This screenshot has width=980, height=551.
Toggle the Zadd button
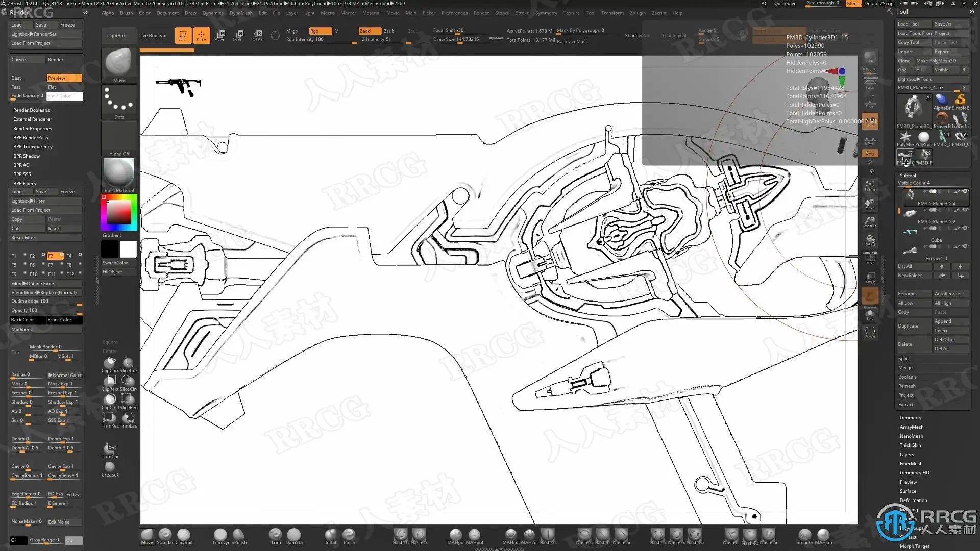pyautogui.click(x=370, y=31)
